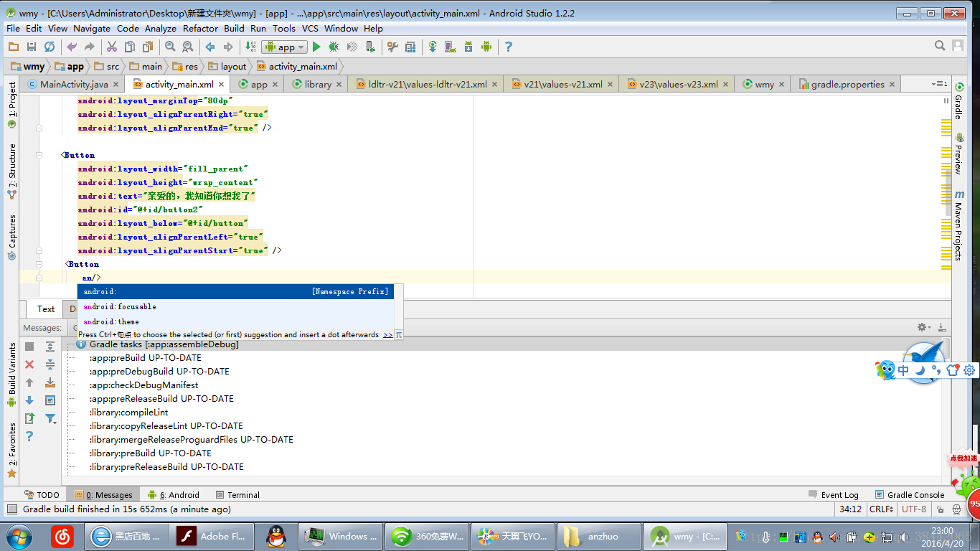Open the Event Log button
980x551 pixels.
(x=833, y=495)
